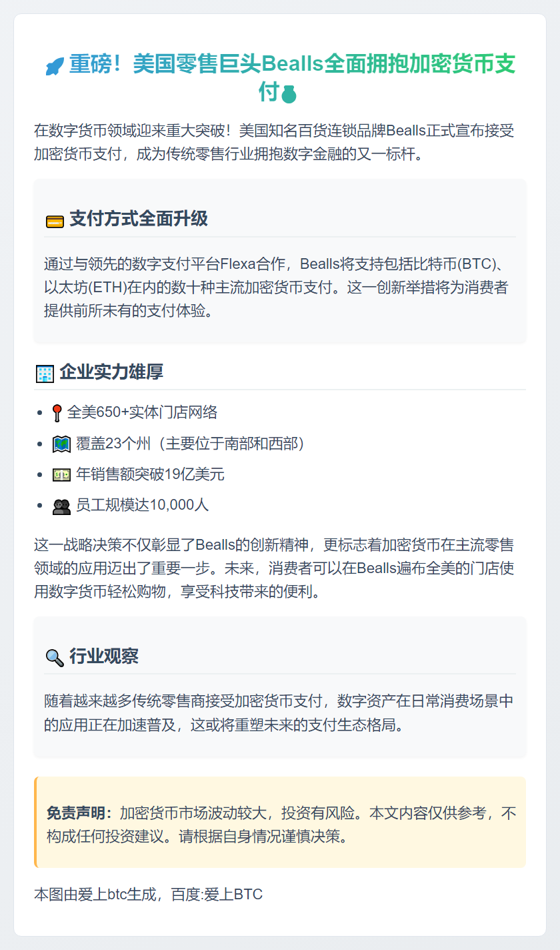Click the map icon next to 覆盖23个州

pyautogui.click(x=61, y=444)
